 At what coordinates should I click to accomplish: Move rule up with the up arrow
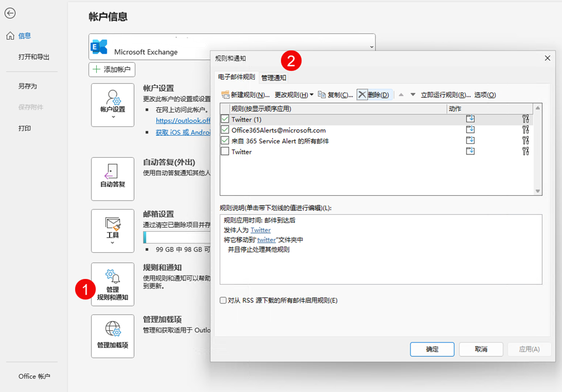401,95
